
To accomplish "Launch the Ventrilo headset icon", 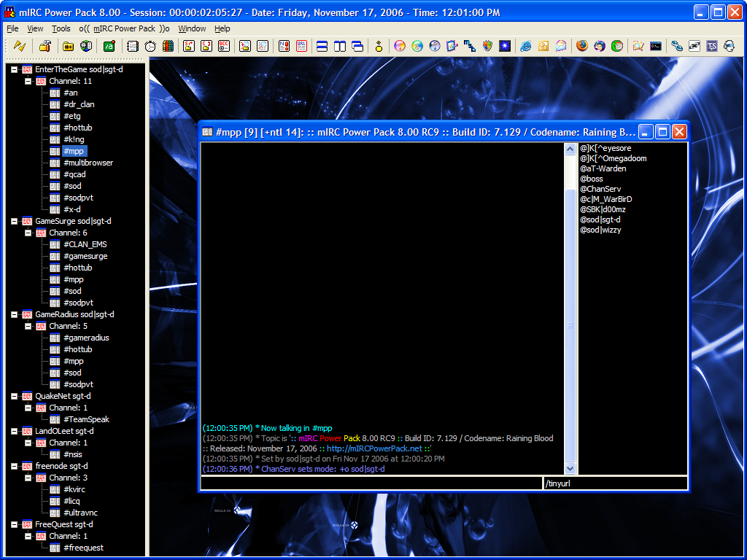I will pyautogui.click(x=729, y=46).
